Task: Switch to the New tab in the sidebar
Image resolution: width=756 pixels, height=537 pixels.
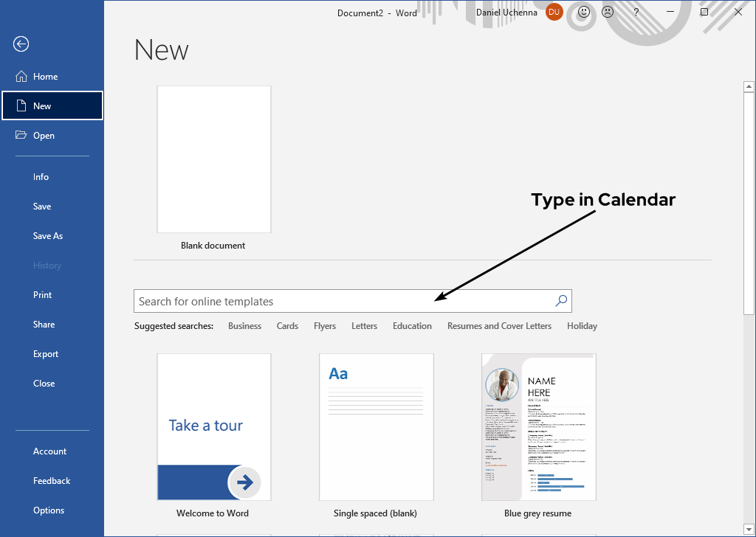Action: [41, 105]
